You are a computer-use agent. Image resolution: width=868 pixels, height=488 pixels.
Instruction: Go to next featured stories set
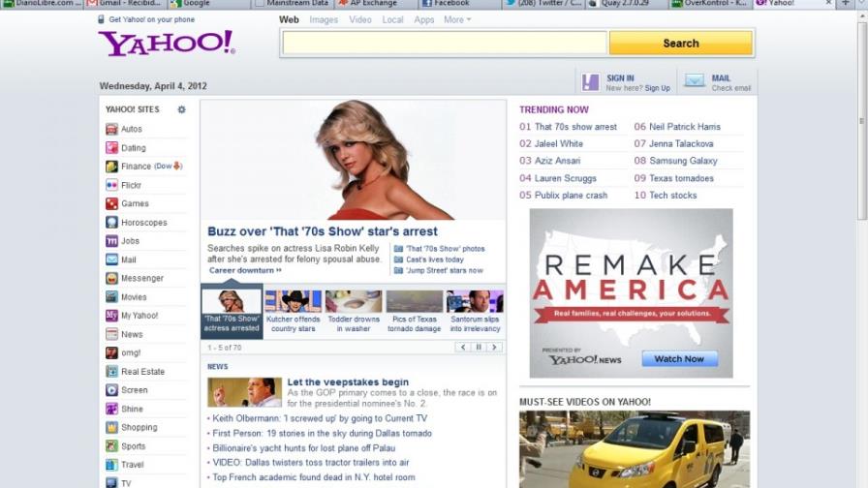(494, 348)
